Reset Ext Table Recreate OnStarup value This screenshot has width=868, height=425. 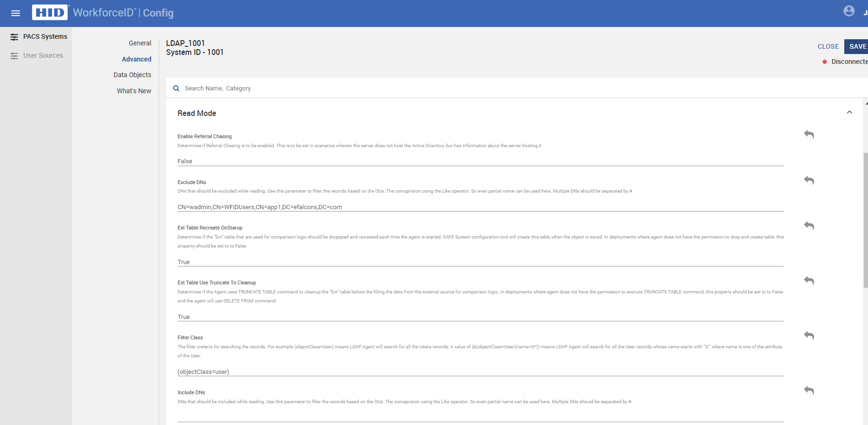pyautogui.click(x=809, y=226)
